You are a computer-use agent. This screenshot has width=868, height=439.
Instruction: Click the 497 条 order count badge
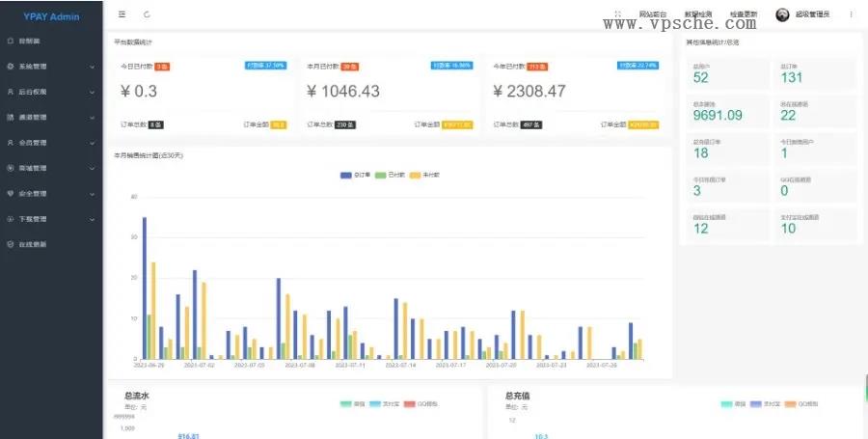(531, 125)
